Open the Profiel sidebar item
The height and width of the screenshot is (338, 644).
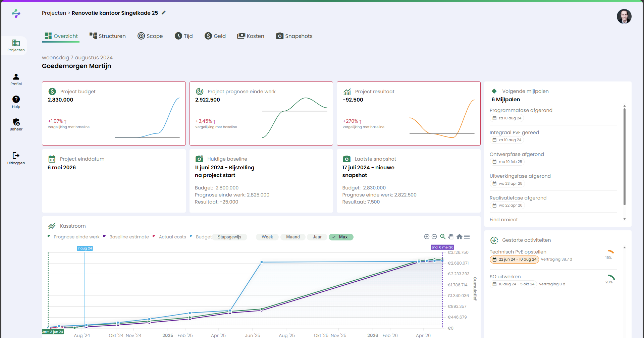(16, 80)
